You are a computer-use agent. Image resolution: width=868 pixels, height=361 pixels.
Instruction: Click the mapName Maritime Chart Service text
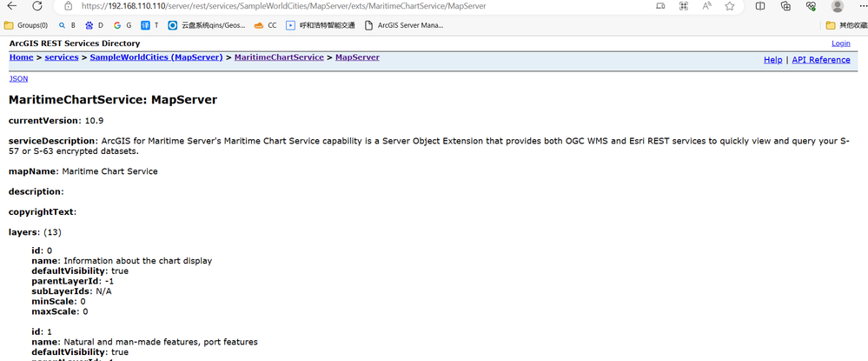click(83, 171)
